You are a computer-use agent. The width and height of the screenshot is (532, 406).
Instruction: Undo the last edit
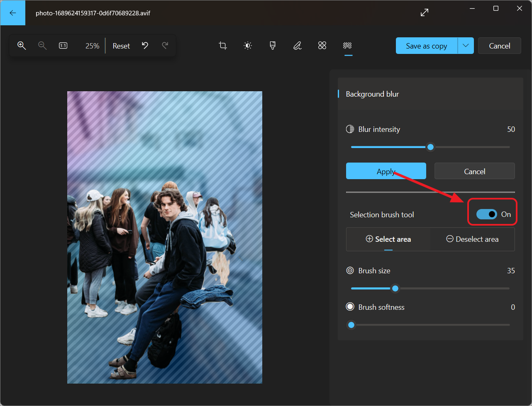(x=145, y=46)
